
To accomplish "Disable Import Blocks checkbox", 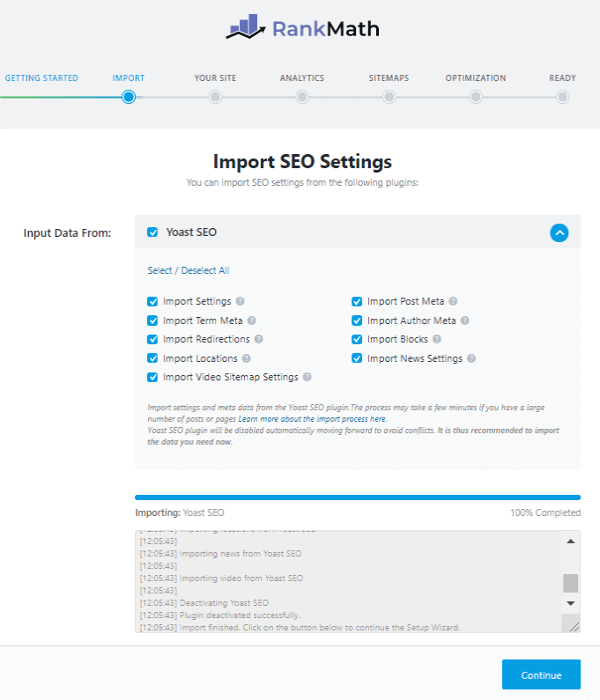I will click(x=357, y=339).
